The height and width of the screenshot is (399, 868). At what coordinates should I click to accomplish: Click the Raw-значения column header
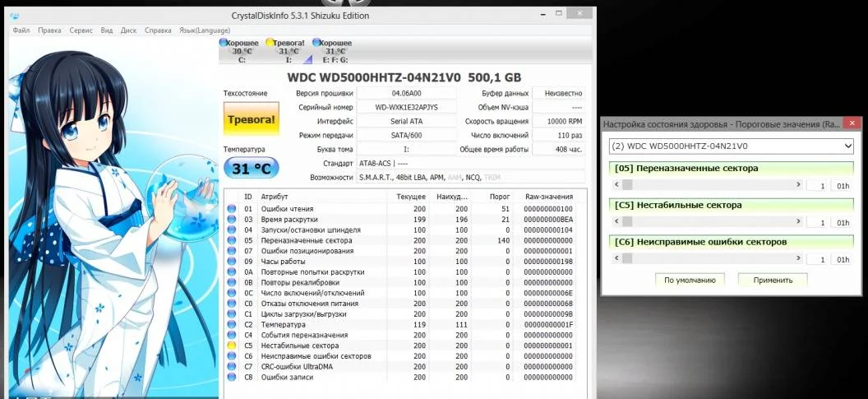pos(548,197)
